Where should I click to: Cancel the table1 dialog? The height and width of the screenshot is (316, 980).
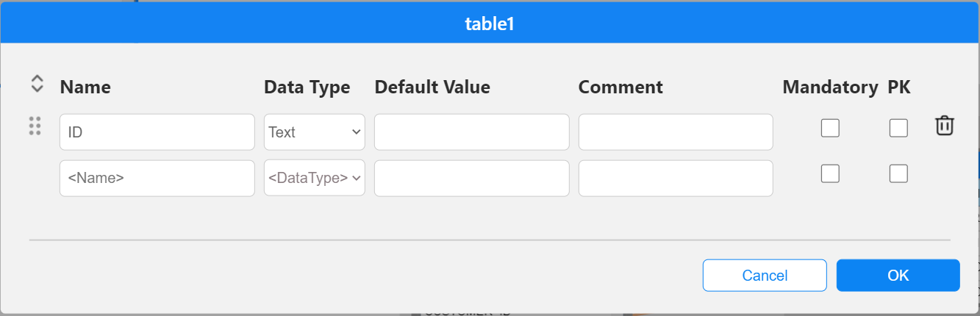click(765, 276)
